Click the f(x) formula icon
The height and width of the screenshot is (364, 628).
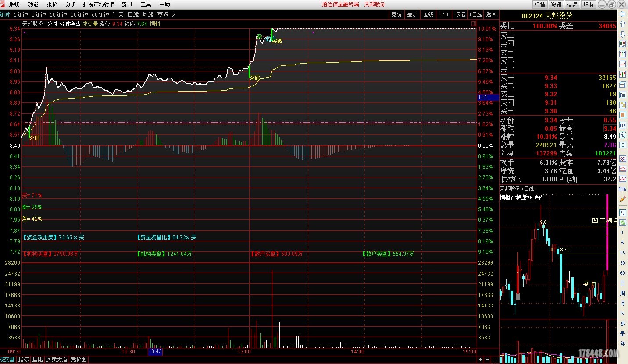tap(622, 135)
